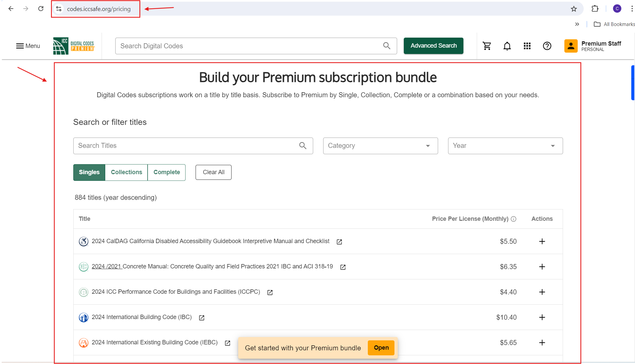Open Advanced Search
This screenshot has width=635, height=364.
click(x=433, y=46)
